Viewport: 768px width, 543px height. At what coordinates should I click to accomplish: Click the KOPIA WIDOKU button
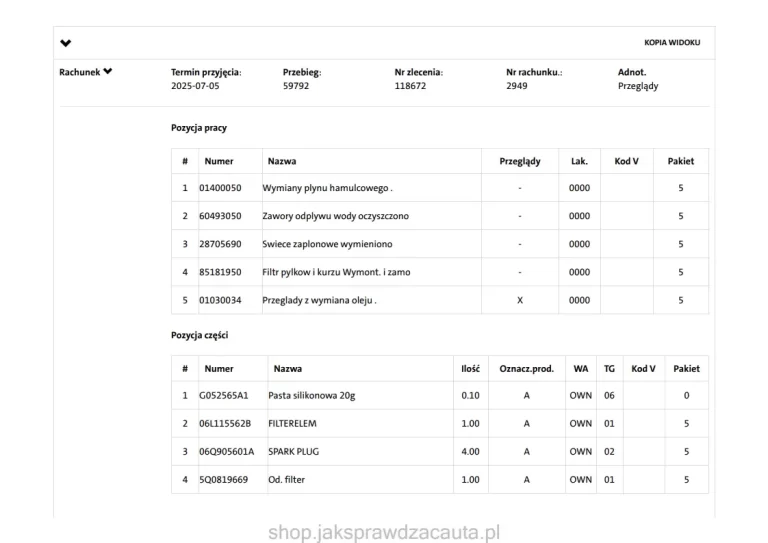tap(672, 43)
